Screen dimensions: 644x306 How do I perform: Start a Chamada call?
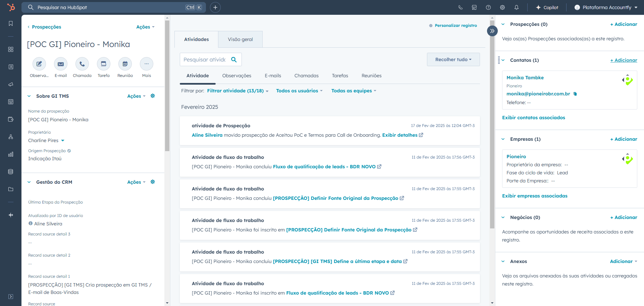(x=82, y=64)
